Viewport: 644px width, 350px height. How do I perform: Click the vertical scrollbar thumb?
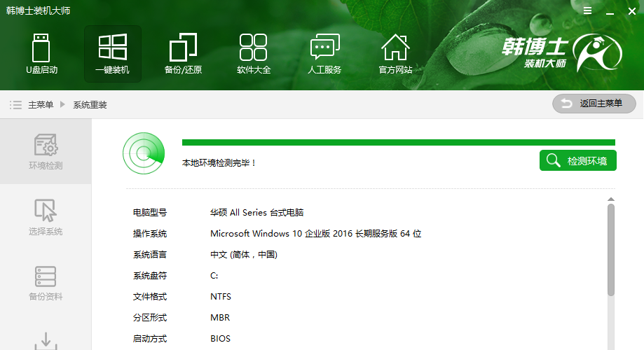[611, 250]
